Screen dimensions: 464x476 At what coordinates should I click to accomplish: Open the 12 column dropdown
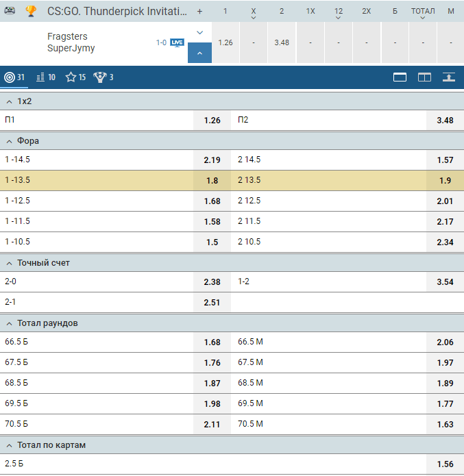[x=338, y=18]
